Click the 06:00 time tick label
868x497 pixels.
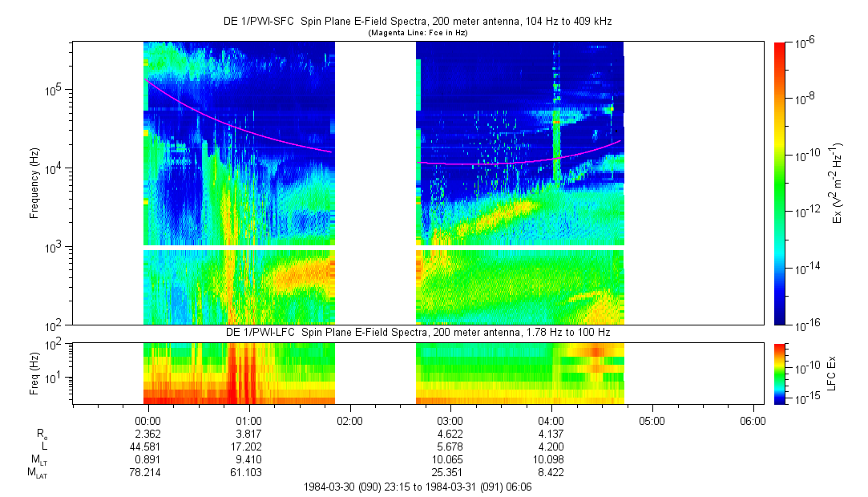point(753,420)
